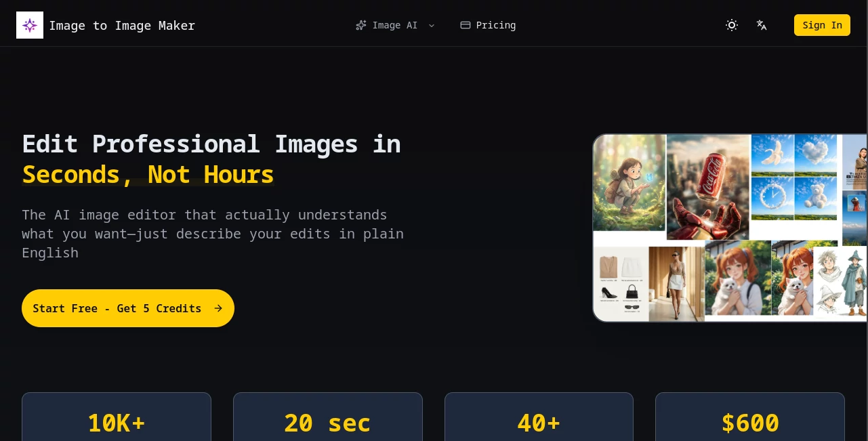868x441 pixels.
Task: Toggle light/dark theme with the sun icon
Action: pos(732,25)
